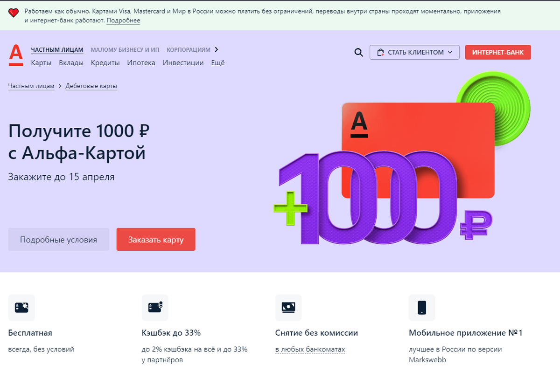Go to Дебетовые карты breadcrumb

(91, 86)
